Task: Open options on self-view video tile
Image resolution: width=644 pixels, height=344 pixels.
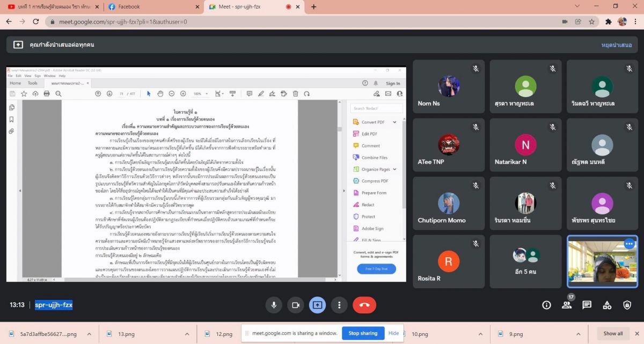Action: pos(629,244)
